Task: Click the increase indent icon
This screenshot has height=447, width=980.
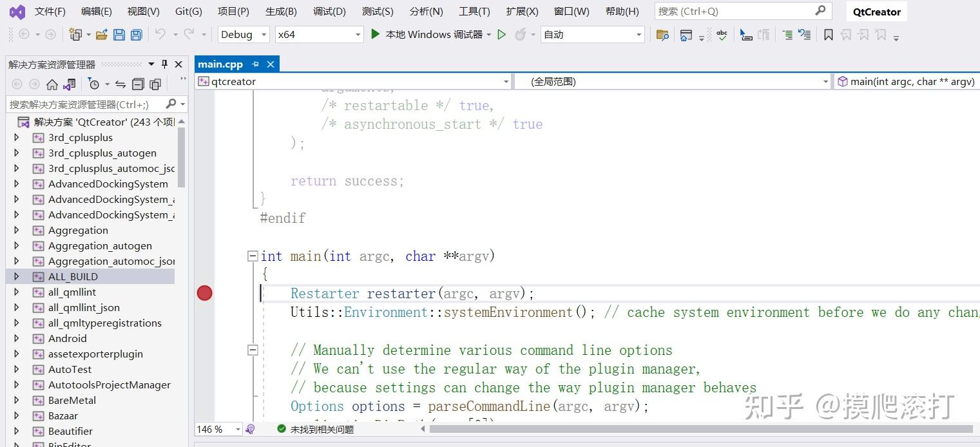Action: coord(787,35)
